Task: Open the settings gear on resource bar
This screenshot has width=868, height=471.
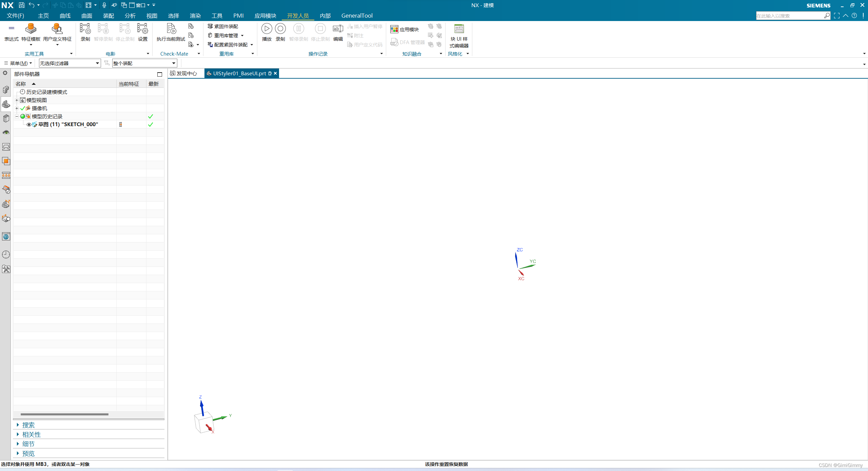Action: (5, 73)
